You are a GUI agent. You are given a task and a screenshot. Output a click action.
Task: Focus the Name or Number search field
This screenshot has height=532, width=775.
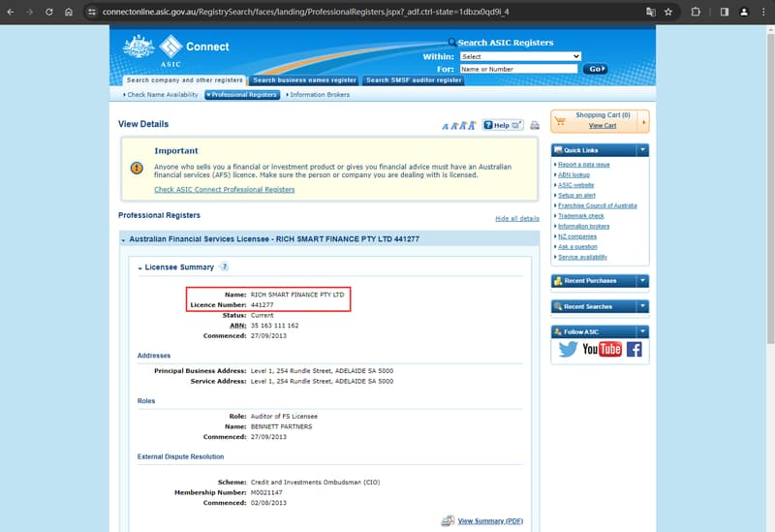[518, 69]
